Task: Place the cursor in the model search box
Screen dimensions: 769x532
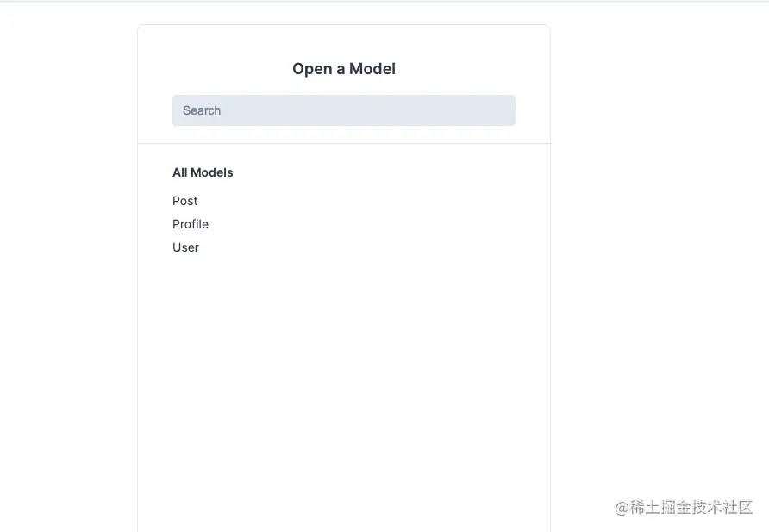Action: coord(344,110)
